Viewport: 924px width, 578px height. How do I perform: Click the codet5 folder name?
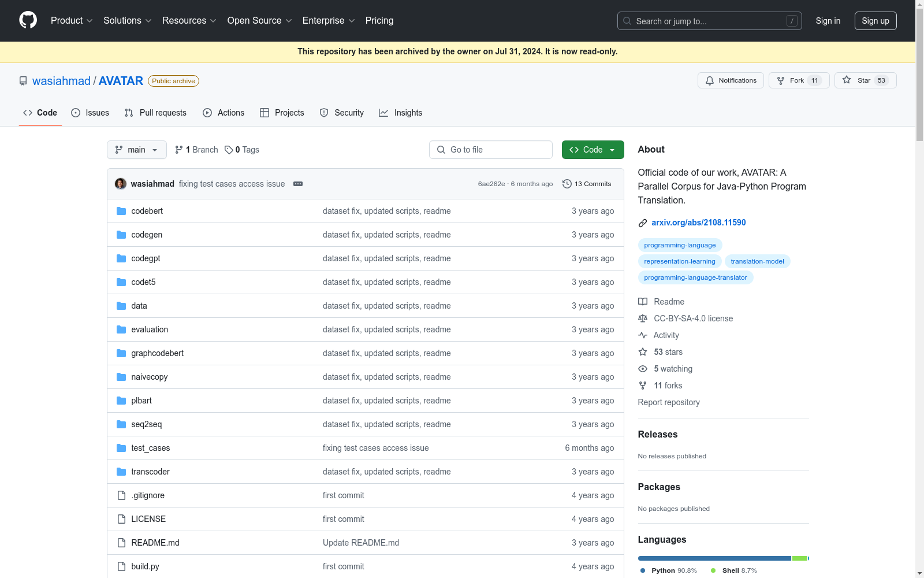click(x=143, y=282)
